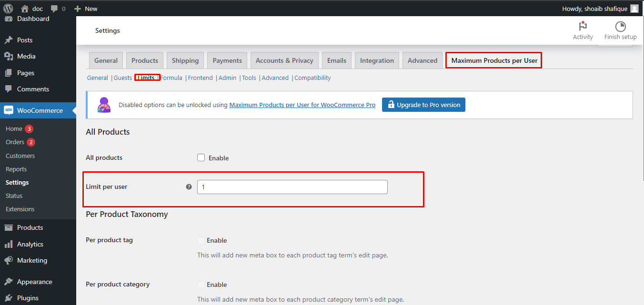Open the Finish setup progress icon
Image resolution: width=644 pixels, height=305 pixels.
coord(620,27)
